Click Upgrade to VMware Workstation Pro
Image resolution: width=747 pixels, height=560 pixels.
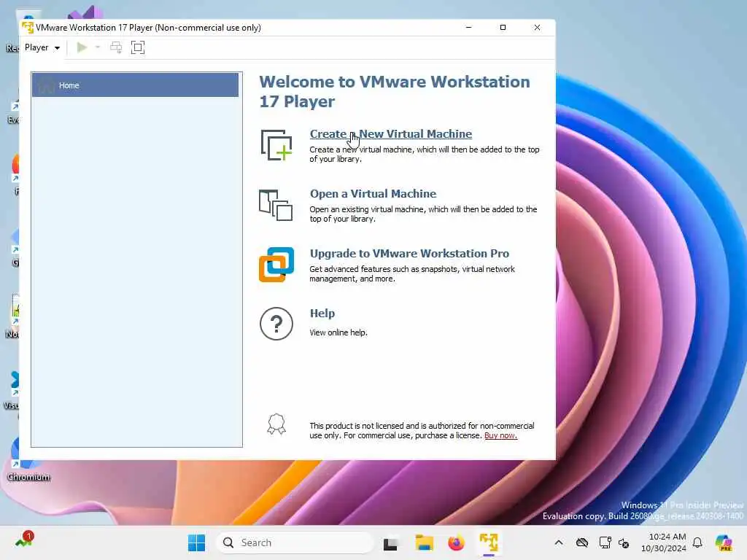[x=409, y=254]
